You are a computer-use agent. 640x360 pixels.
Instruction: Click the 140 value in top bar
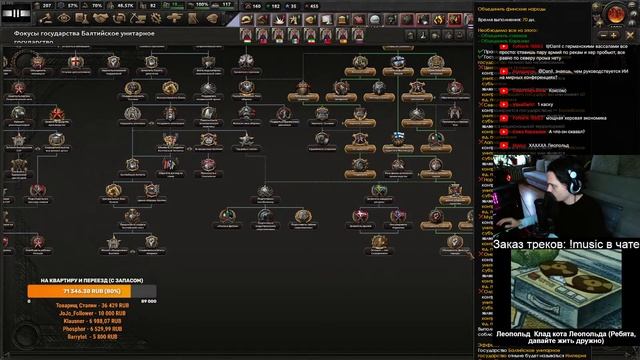point(256,6)
